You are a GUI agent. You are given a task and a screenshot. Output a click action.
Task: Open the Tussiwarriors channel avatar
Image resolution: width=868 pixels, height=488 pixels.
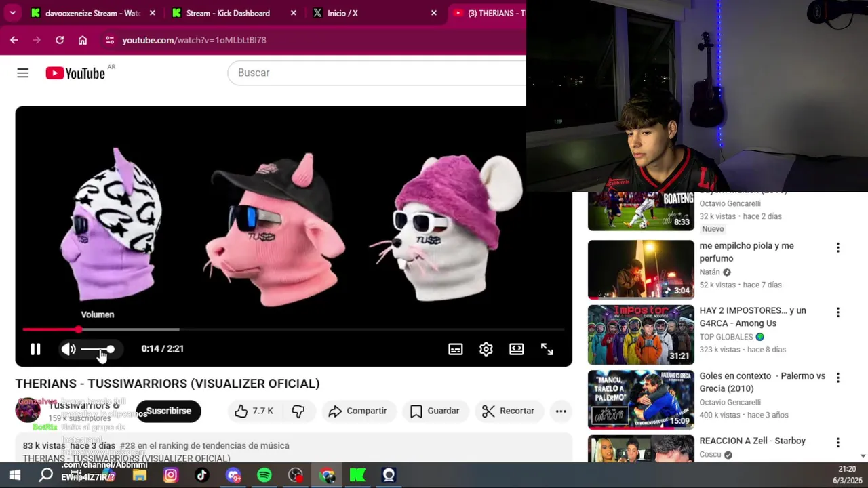(28, 410)
